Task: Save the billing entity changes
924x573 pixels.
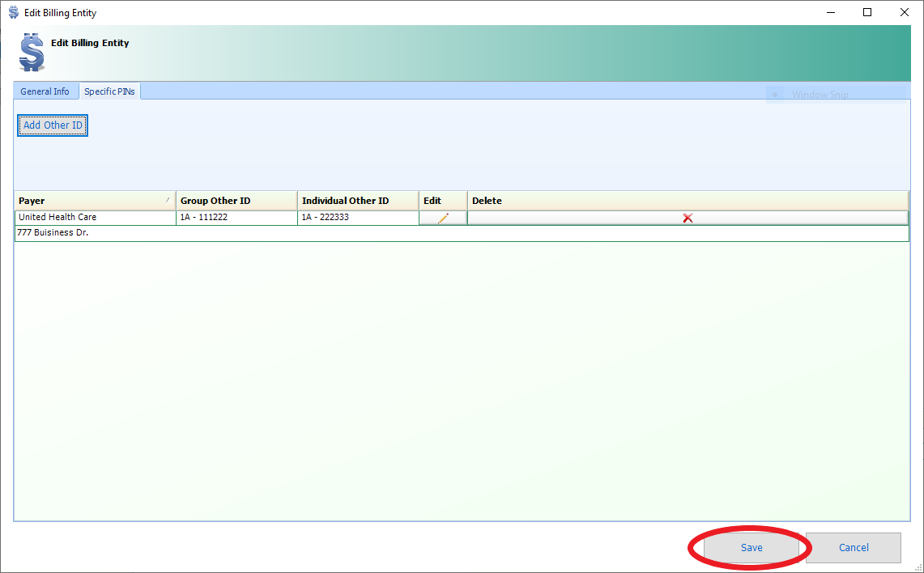Action: tap(751, 548)
